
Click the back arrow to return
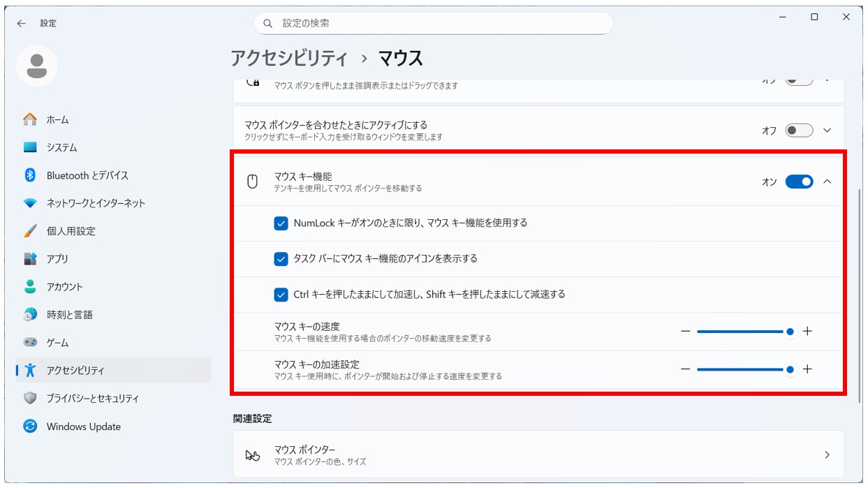click(x=21, y=23)
